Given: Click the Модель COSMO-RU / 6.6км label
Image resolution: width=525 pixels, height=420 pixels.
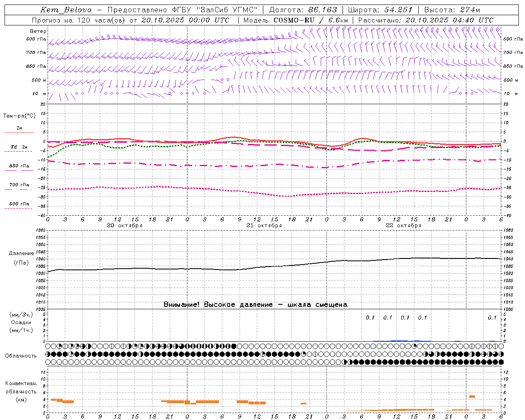Looking at the screenshot, I should click(295, 20).
